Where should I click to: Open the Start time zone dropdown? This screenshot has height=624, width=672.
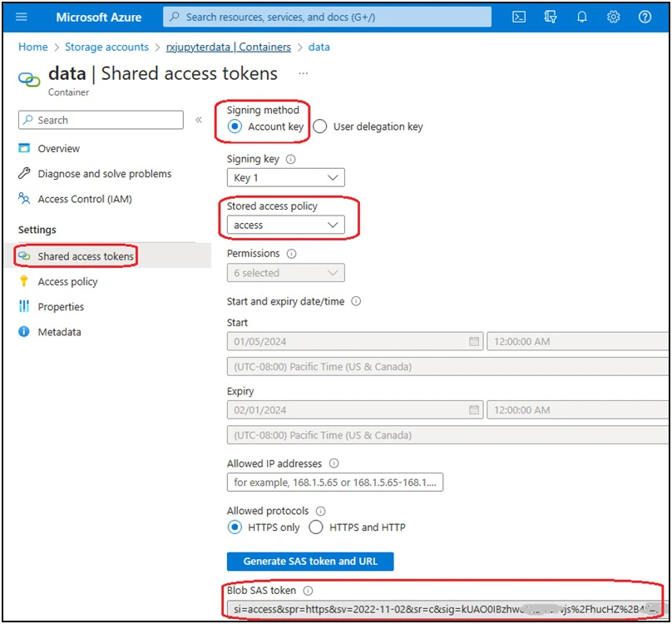coord(448,367)
